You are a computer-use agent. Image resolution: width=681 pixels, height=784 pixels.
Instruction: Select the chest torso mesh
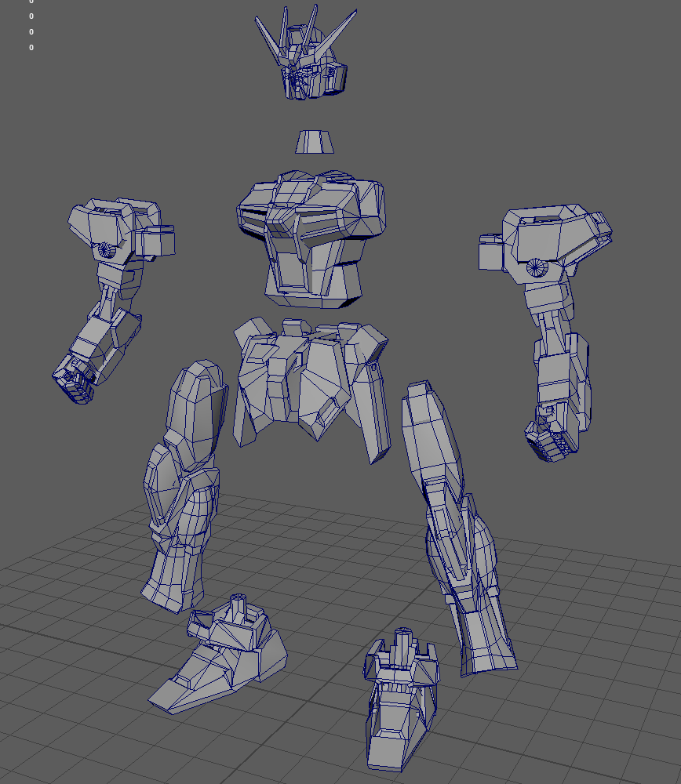pos(311,240)
